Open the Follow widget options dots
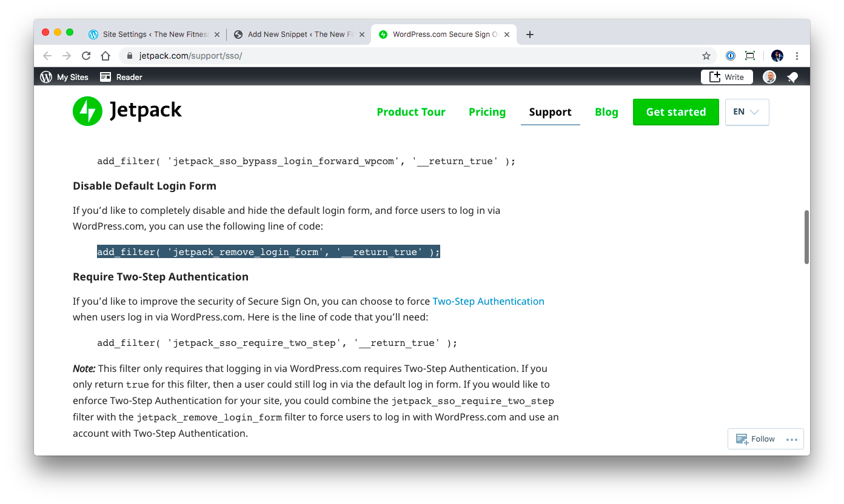 point(792,439)
